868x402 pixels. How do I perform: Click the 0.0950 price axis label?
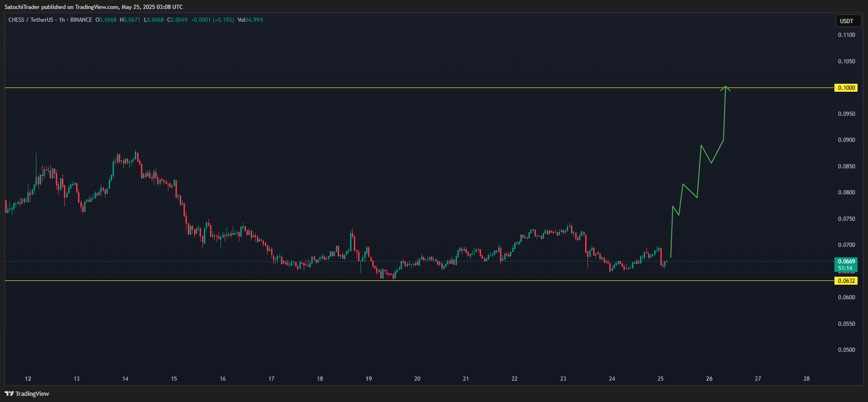point(846,114)
